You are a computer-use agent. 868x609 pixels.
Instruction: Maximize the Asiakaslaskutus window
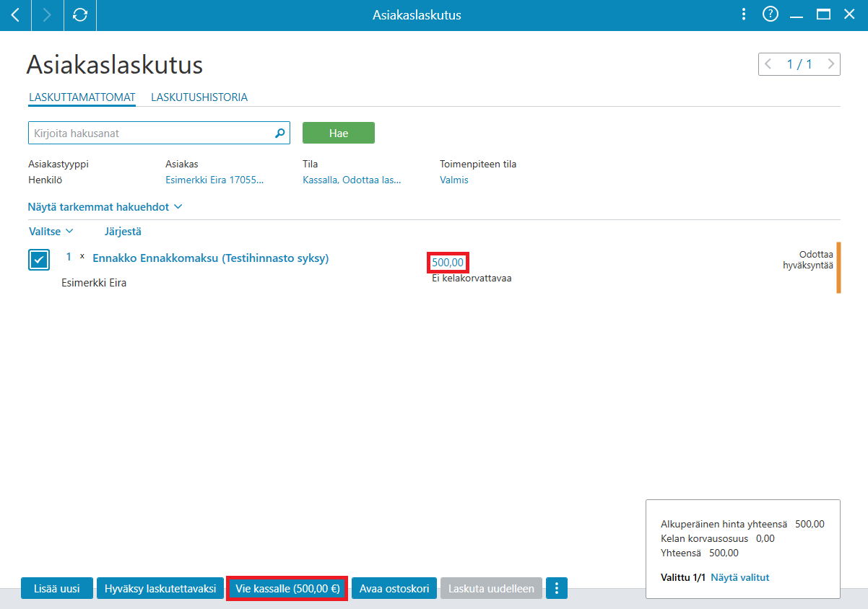[823, 14]
